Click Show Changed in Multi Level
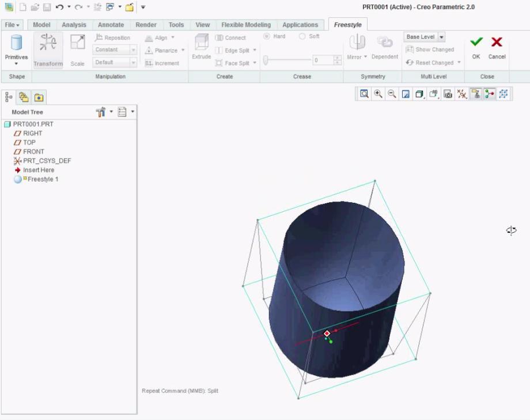Viewport: 530px width, 420px height. [x=430, y=50]
